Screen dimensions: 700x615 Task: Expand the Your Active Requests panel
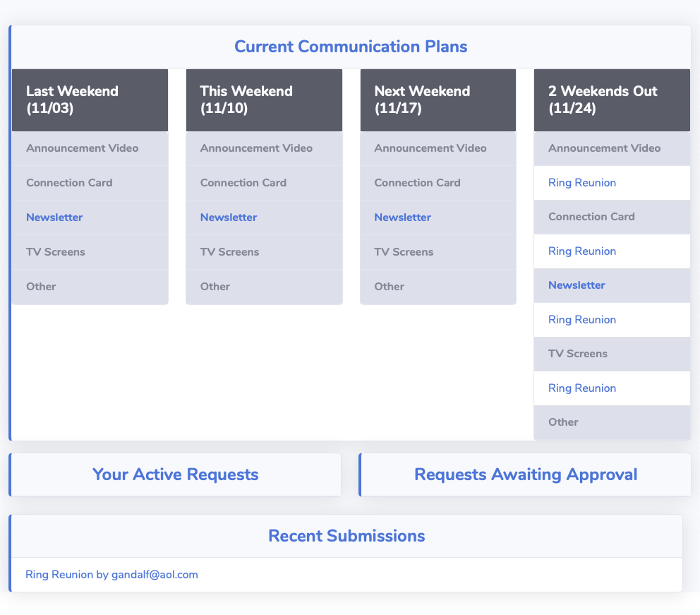coord(176,474)
